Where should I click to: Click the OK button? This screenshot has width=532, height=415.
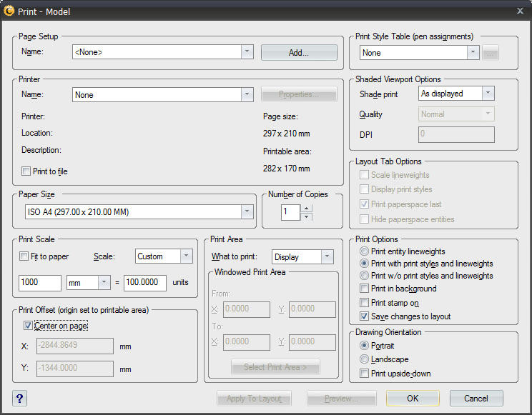413,398
